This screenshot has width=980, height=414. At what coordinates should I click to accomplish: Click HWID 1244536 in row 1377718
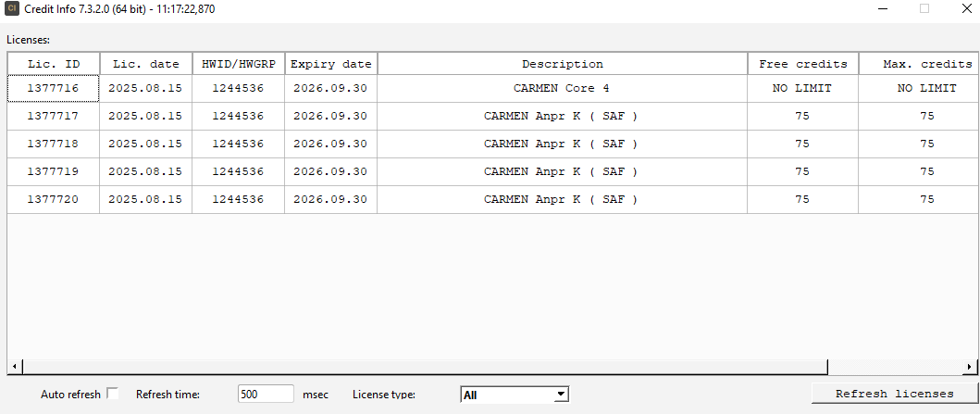click(x=238, y=144)
